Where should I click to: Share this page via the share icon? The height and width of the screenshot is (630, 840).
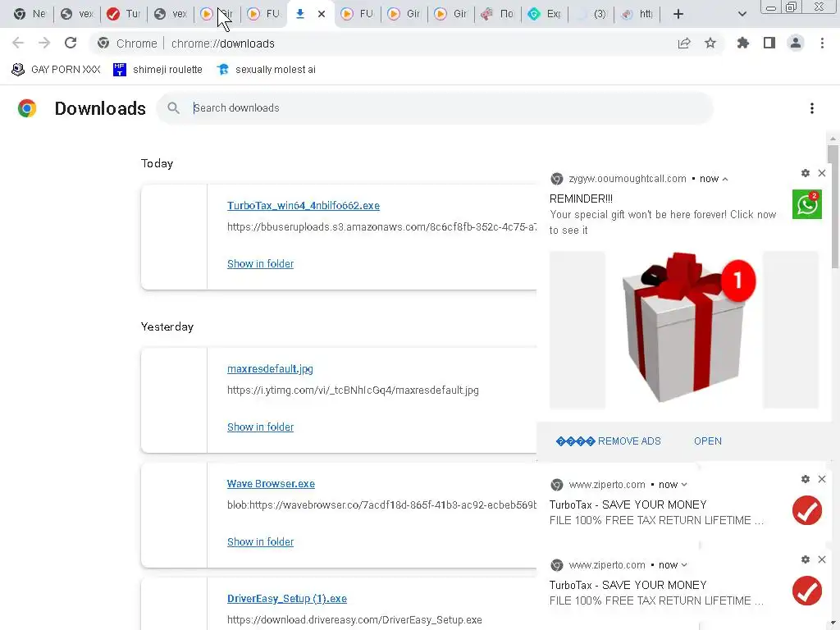coord(684,43)
